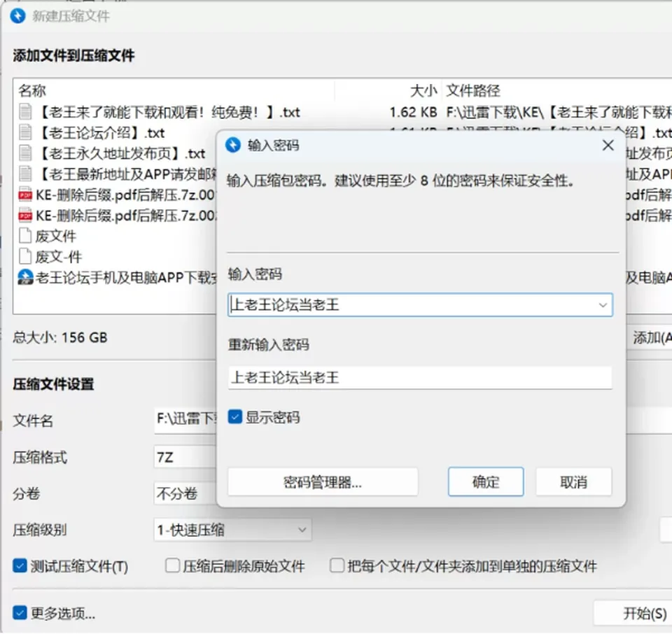Select the 【老王来了就能下载和观看！纯免费！】.txt name
Viewport: 672px width, 634px height.
point(169,112)
